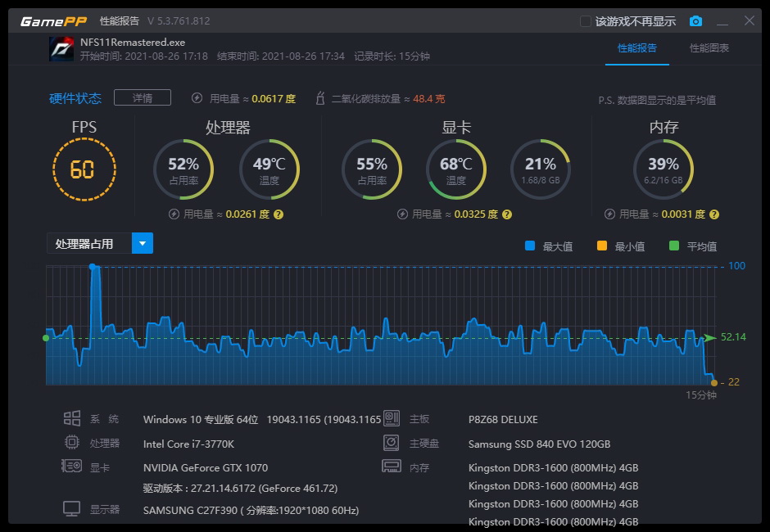This screenshot has height=532, width=770.
Task: Click the Windows system icon
Action: click(x=72, y=418)
